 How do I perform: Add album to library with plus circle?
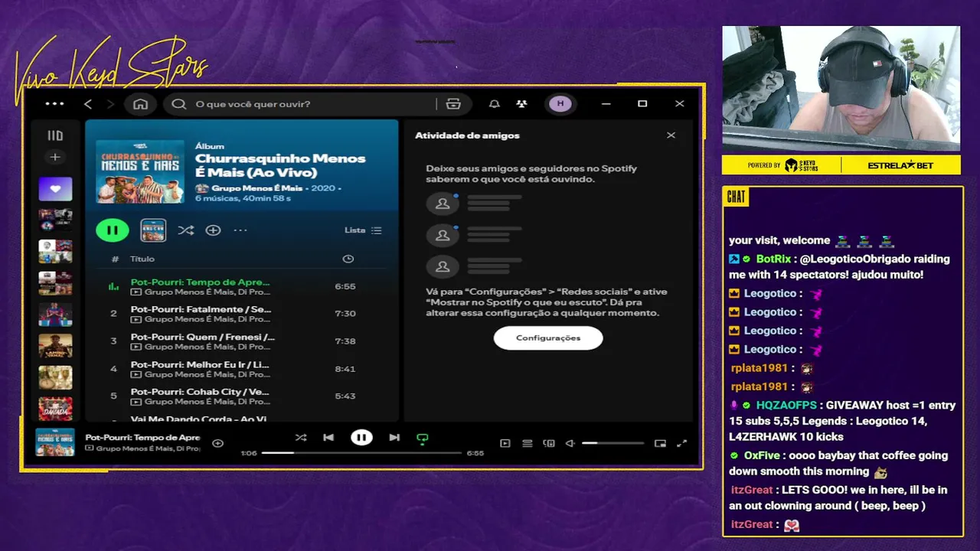pyautogui.click(x=213, y=230)
